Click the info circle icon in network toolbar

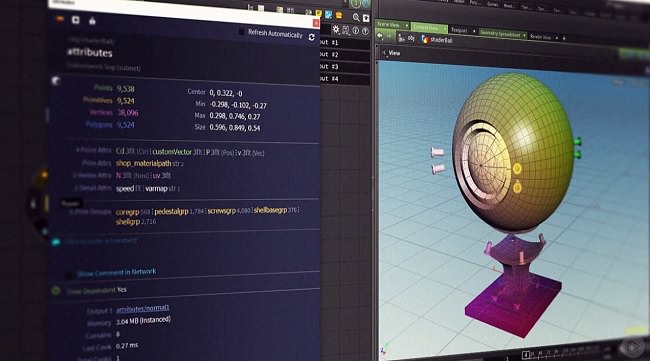click(x=356, y=31)
